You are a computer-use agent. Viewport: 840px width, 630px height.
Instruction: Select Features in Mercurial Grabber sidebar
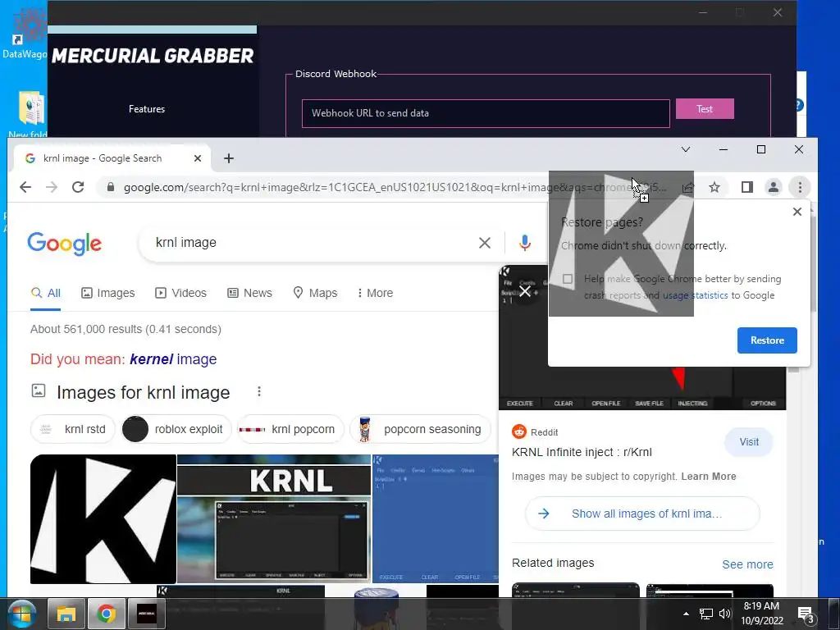pyautogui.click(x=147, y=109)
